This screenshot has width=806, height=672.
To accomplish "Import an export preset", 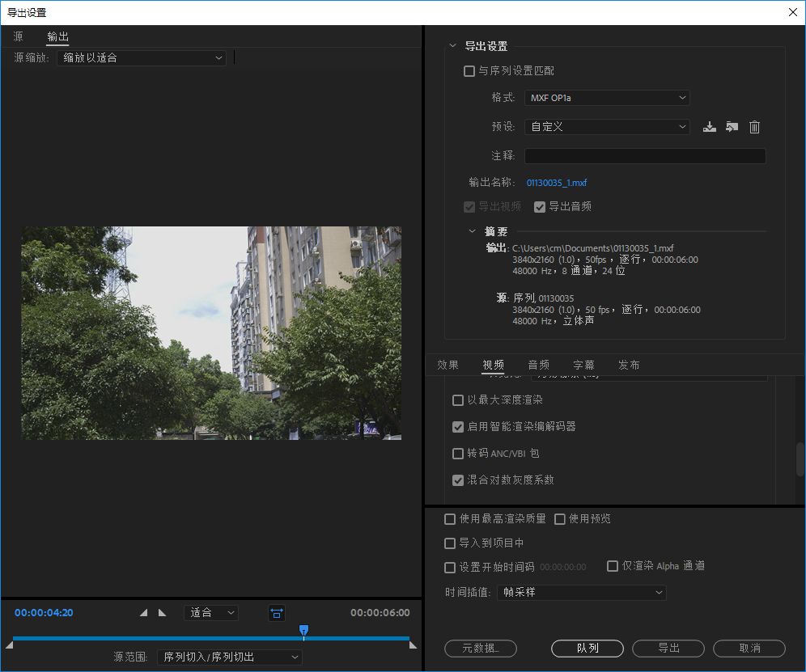I will tap(732, 127).
